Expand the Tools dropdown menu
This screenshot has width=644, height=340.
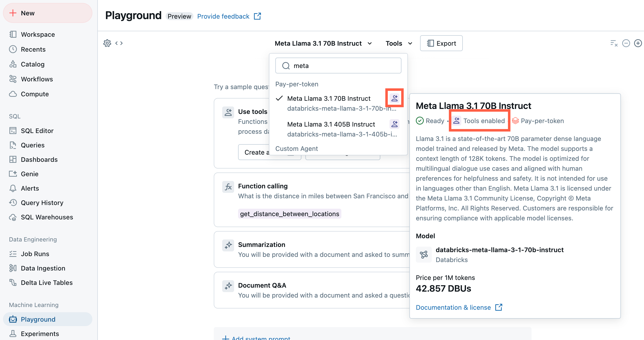click(x=398, y=43)
